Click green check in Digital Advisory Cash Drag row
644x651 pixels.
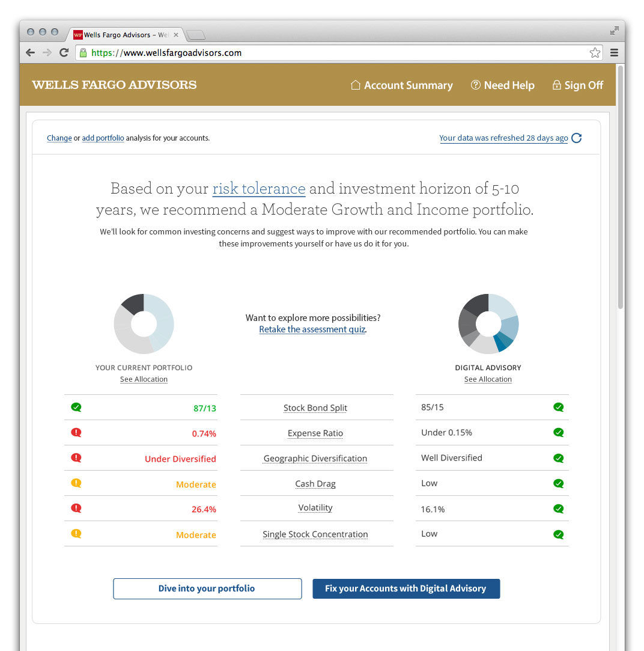click(x=559, y=483)
